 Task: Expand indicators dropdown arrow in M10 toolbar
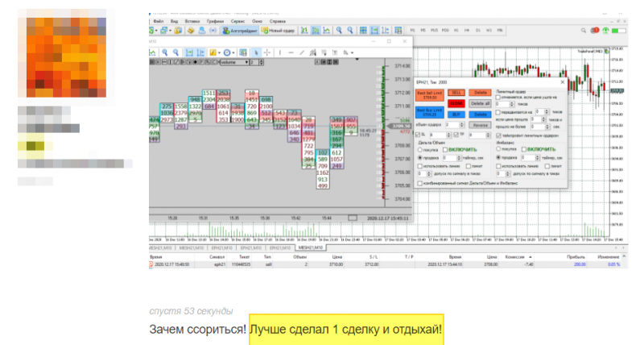[x=219, y=52]
